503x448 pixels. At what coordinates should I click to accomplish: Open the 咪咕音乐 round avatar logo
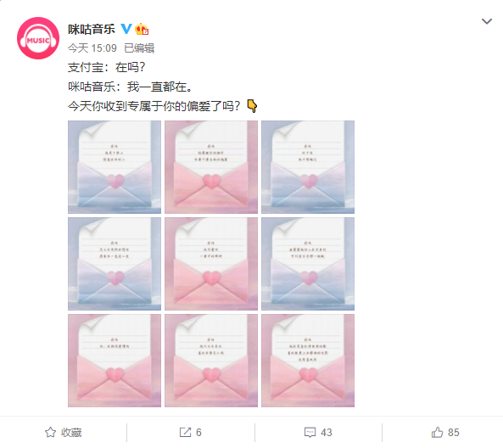(38, 38)
